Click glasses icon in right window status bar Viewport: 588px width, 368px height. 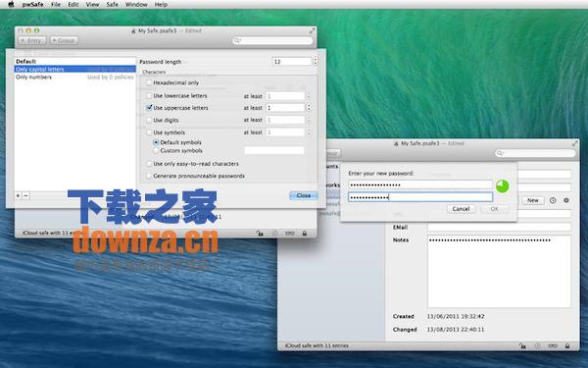(553, 345)
